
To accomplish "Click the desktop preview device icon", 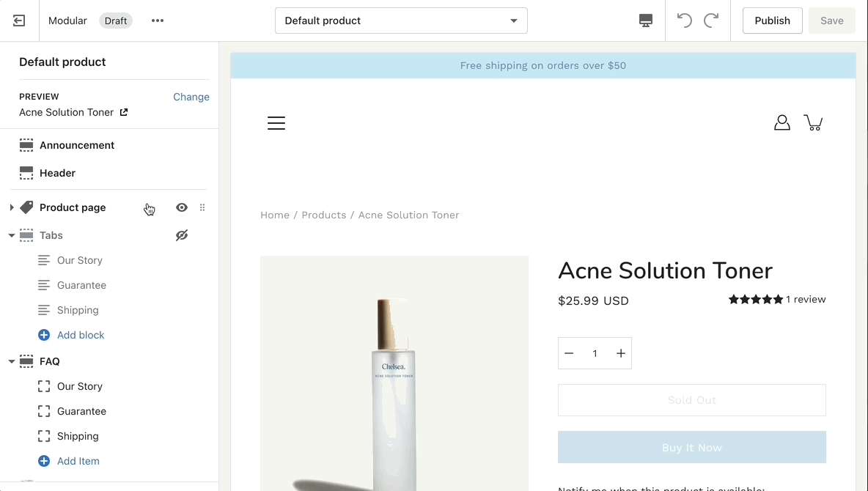I will click(x=646, y=21).
